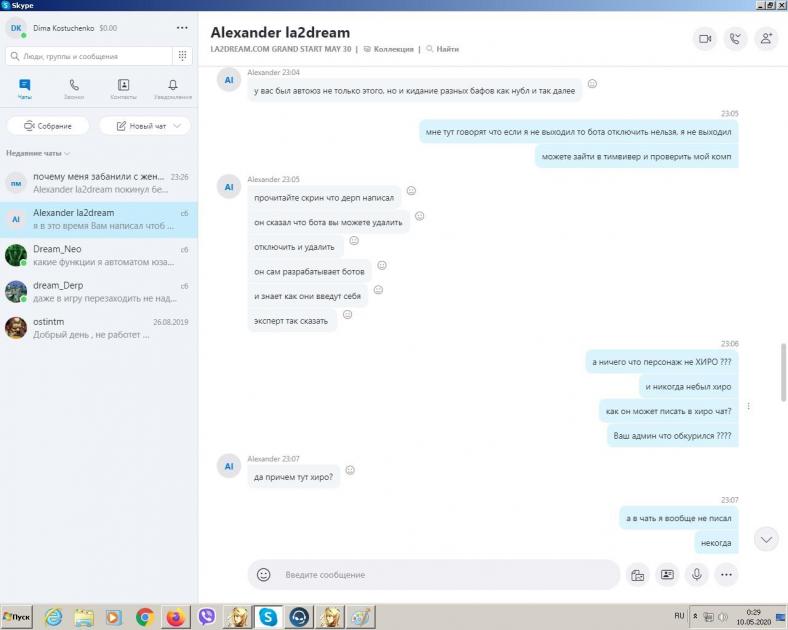
Task: Collapse the Recent chats section header
Action: pyautogui.click(x=38, y=153)
